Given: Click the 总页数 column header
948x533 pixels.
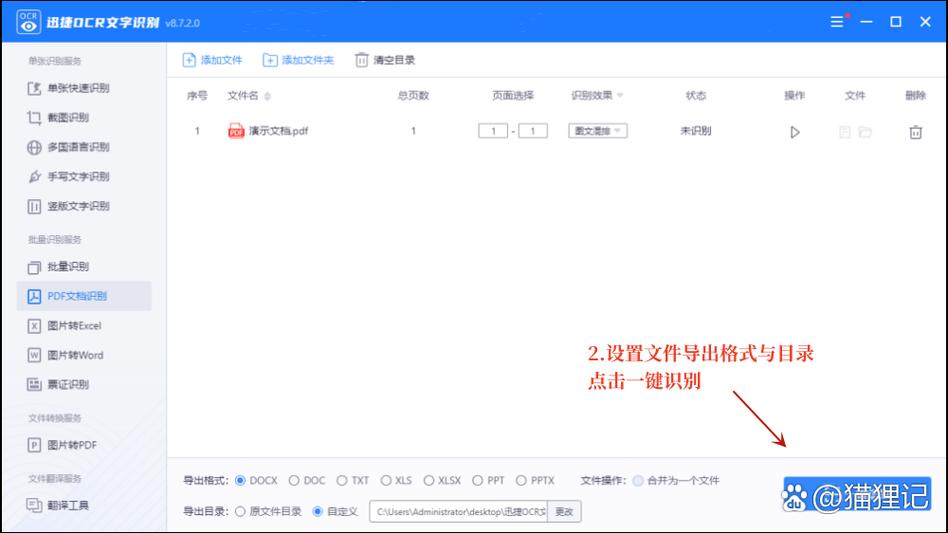Looking at the screenshot, I should tap(414, 95).
